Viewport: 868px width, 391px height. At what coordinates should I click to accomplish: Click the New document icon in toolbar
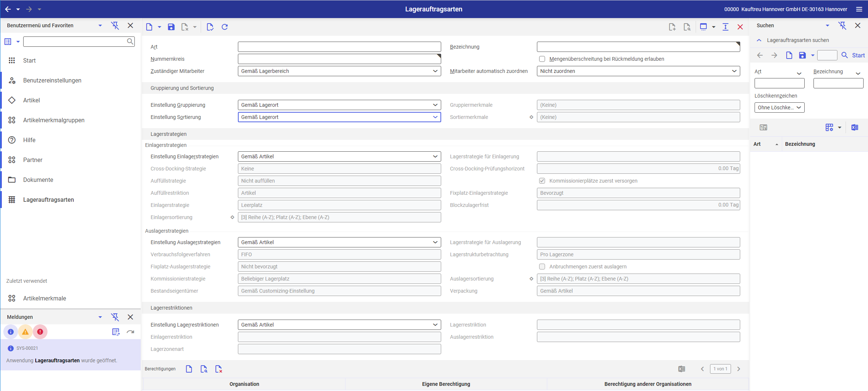pyautogui.click(x=149, y=27)
